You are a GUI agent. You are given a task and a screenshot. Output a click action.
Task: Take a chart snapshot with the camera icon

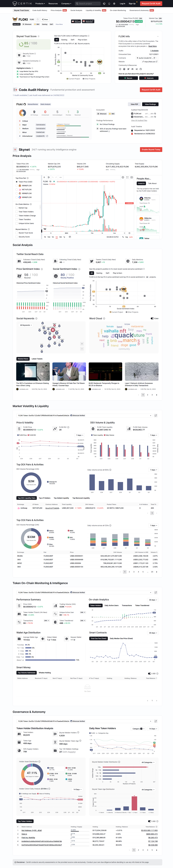pyautogui.click(x=131, y=177)
